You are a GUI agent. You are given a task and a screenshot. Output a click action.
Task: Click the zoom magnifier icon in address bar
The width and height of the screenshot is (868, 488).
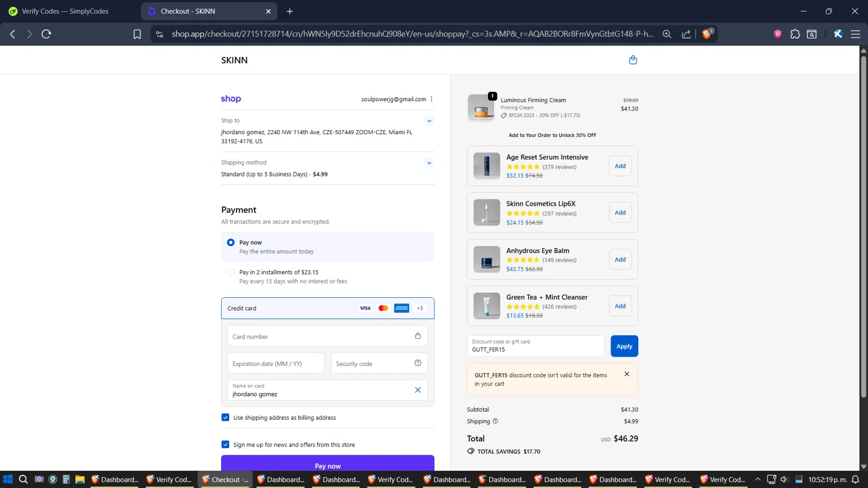[667, 34]
